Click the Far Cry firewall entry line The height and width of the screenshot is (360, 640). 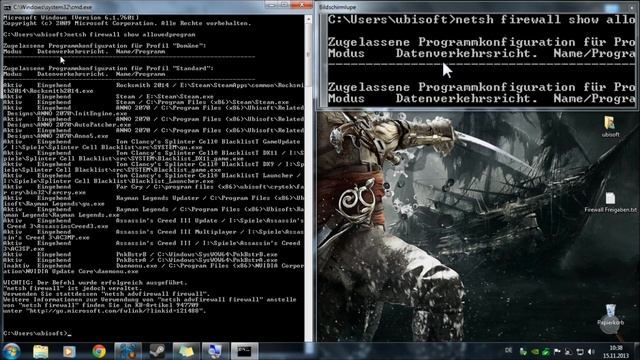tap(153, 189)
